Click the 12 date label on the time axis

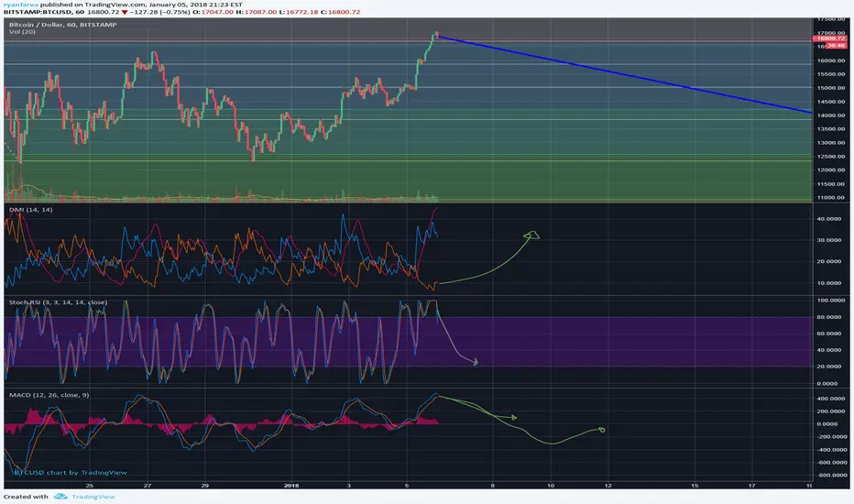608,486
